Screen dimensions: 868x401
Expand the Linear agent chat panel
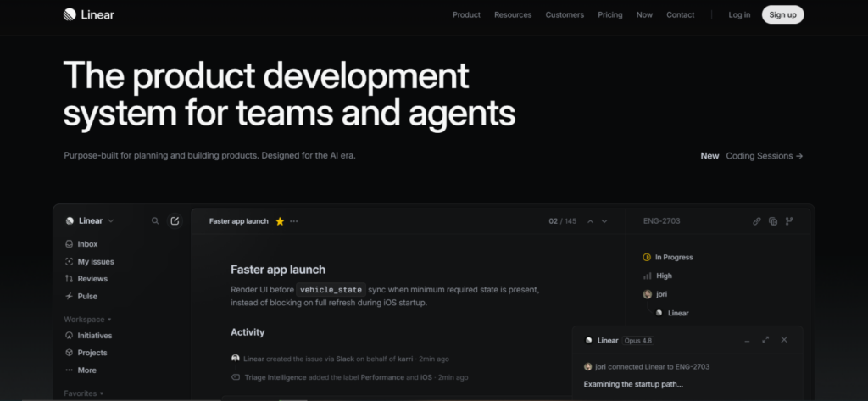point(765,339)
